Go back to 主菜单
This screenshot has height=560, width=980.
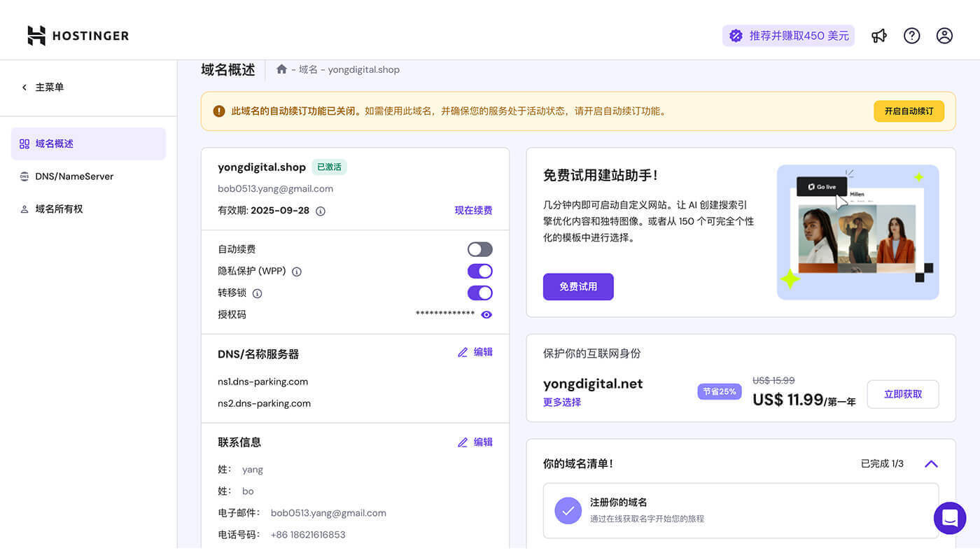[x=43, y=87]
